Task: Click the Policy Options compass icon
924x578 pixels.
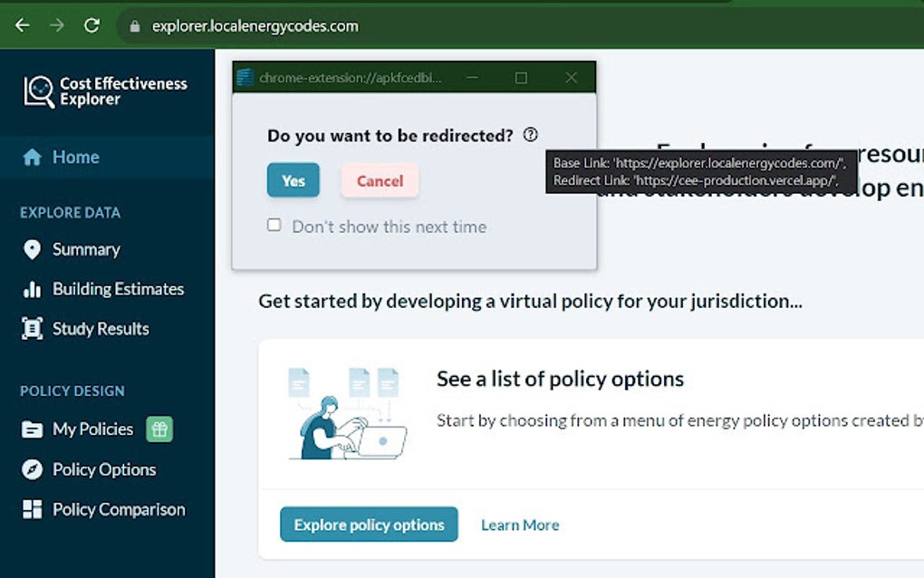Action: (34, 469)
